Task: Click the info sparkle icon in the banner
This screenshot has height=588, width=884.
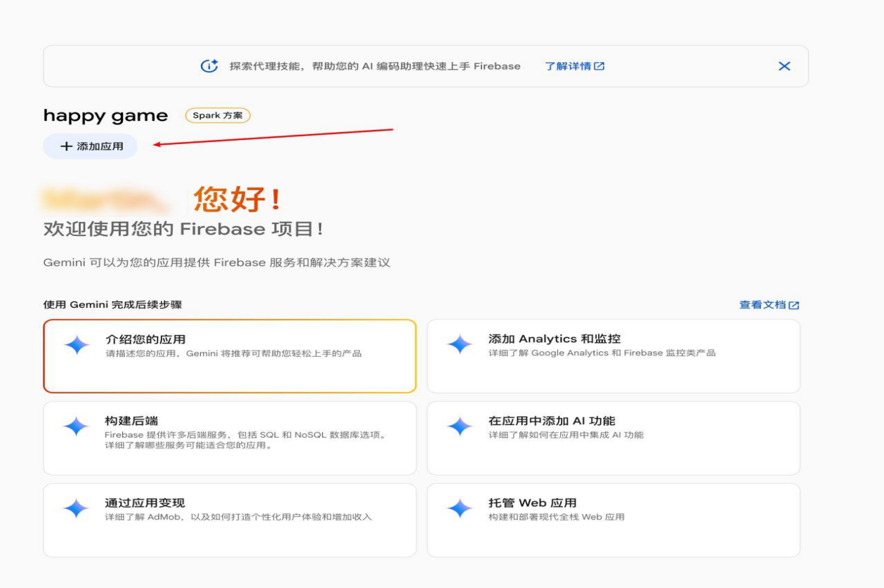Action: 209,66
